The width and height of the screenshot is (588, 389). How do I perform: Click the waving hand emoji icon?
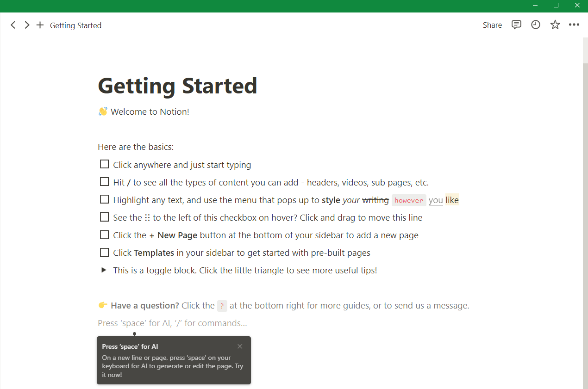point(103,111)
